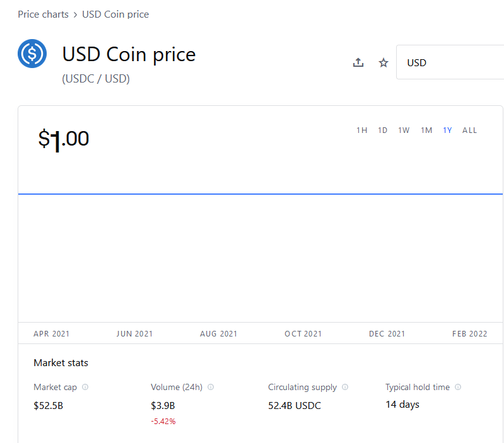
Task: Click the FEB 2022 axis label
Action: tap(470, 334)
